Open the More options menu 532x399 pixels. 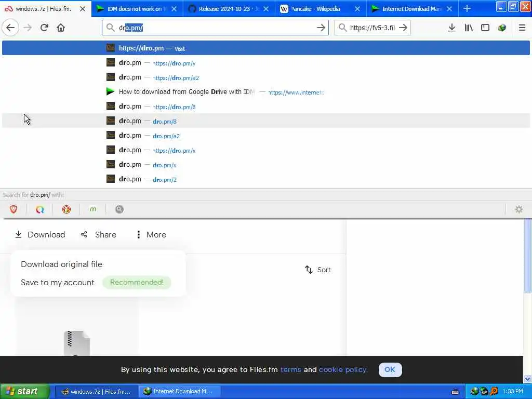pos(151,234)
